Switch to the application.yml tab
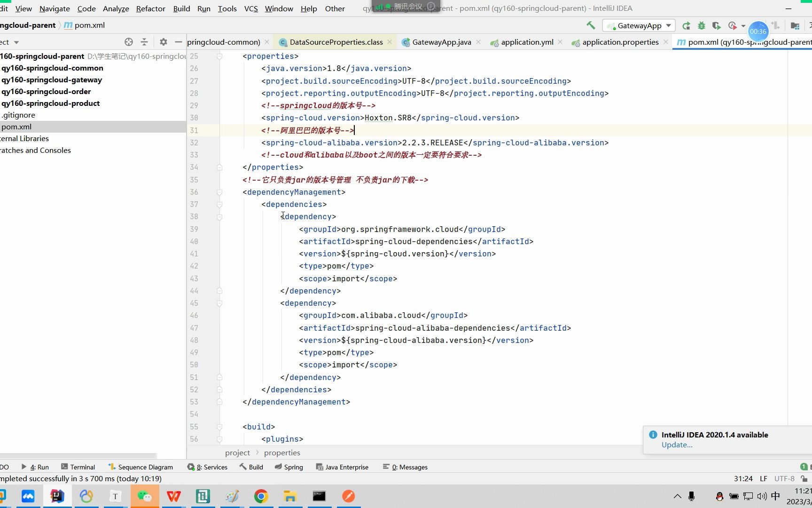The height and width of the screenshot is (508, 812). [527, 42]
